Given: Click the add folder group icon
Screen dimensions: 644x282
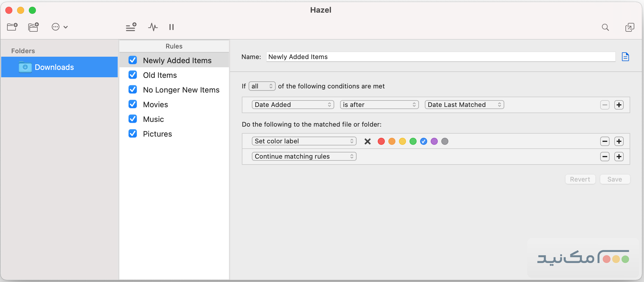Looking at the screenshot, I should pyautogui.click(x=34, y=27).
